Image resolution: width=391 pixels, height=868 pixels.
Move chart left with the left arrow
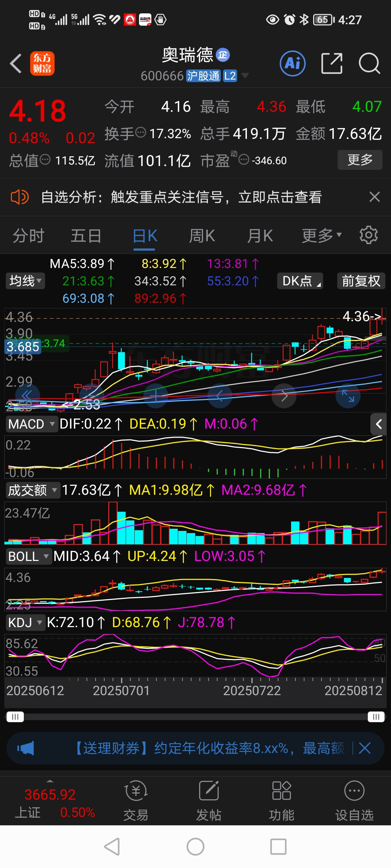pyautogui.click(x=219, y=396)
